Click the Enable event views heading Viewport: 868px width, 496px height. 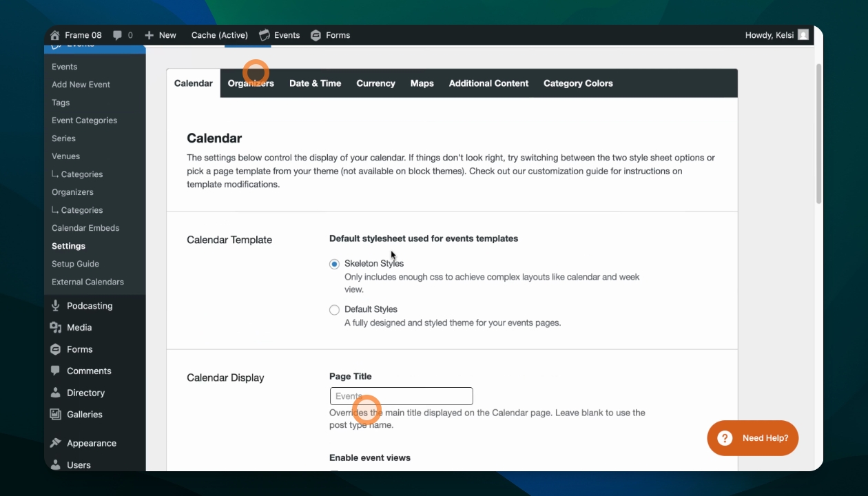370,457
